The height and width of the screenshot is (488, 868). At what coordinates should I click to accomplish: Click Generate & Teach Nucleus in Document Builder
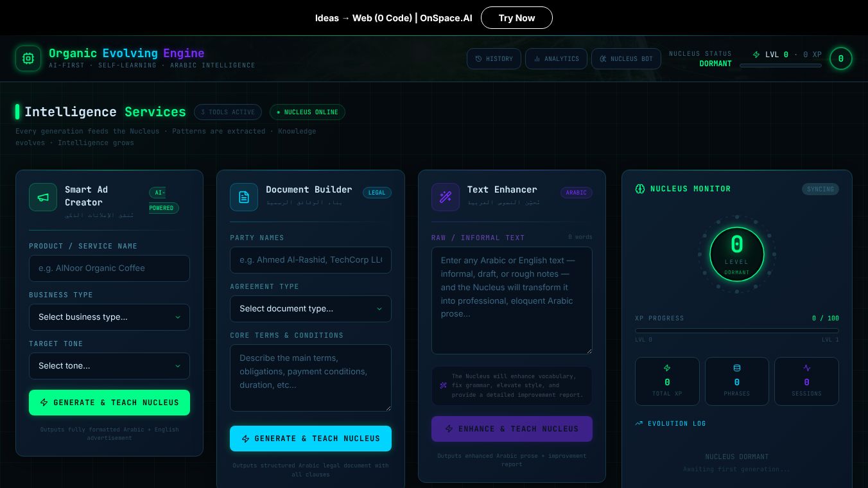coord(311,439)
